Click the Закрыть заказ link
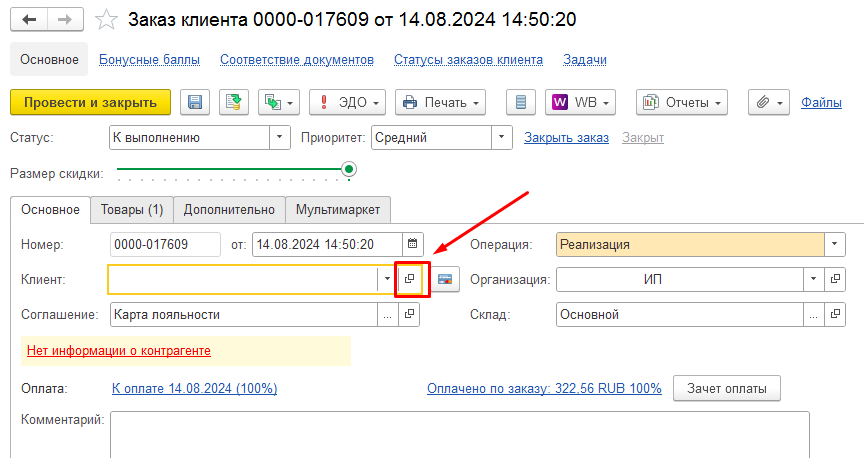 [x=566, y=138]
